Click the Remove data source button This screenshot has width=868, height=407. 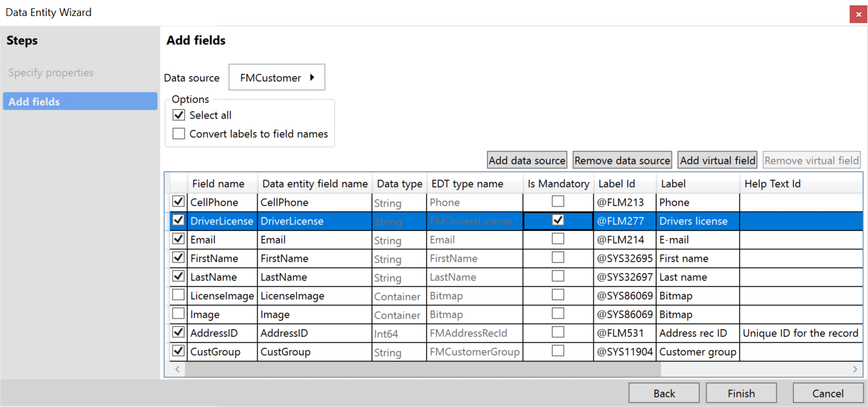pyautogui.click(x=622, y=161)
